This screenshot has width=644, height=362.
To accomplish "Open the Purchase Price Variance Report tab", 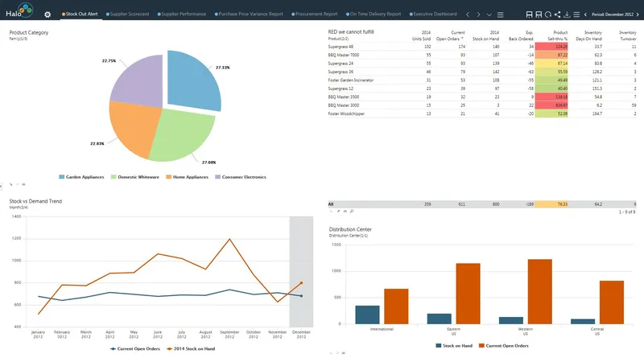I will click(x=249, y=14).
